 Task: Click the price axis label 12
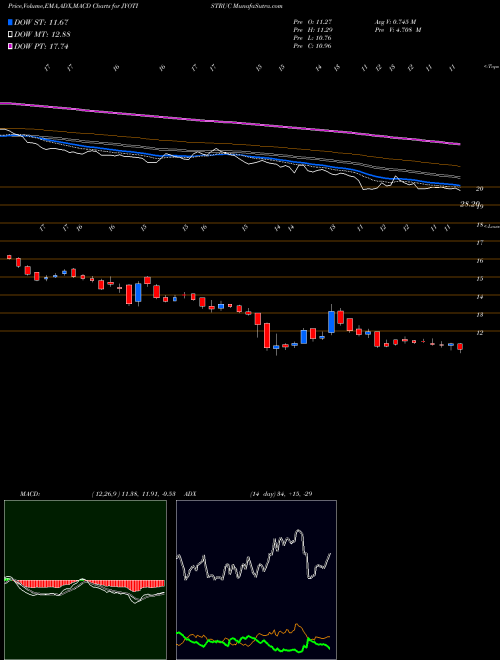coord(479,333)
